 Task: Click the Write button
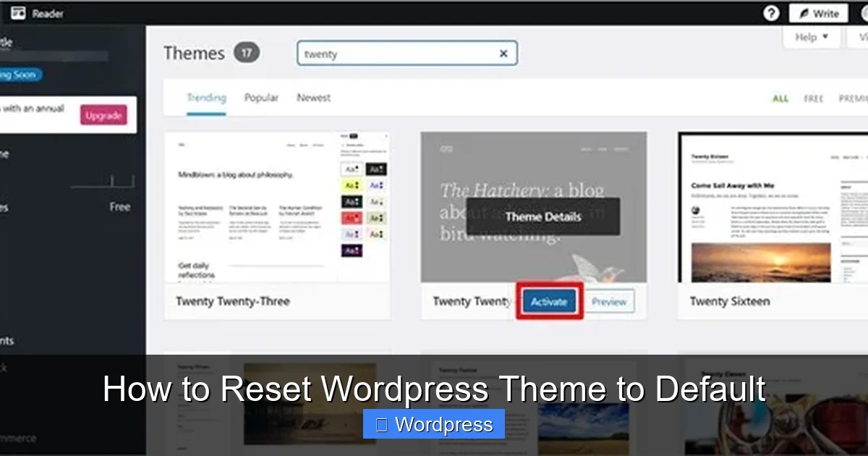pos(818,13)
